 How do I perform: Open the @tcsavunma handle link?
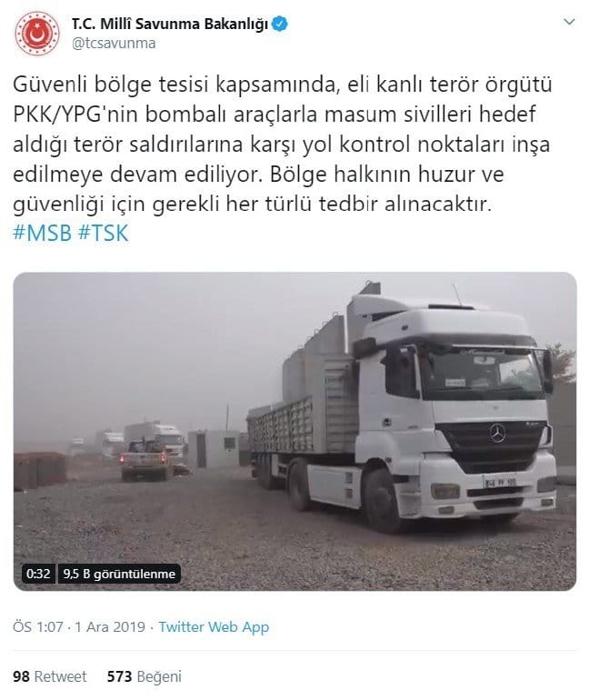pos(114,44)
